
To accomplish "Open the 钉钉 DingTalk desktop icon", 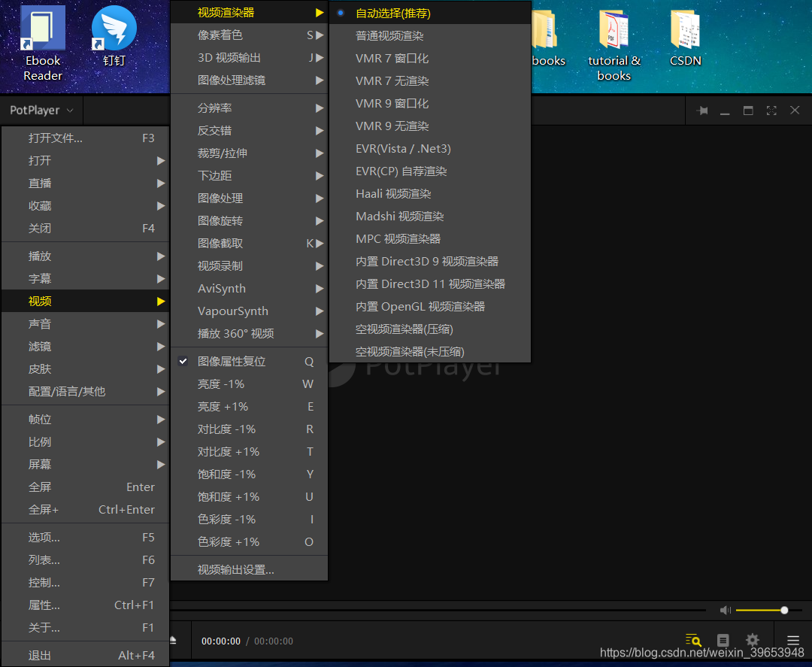I will coord(114,36).
